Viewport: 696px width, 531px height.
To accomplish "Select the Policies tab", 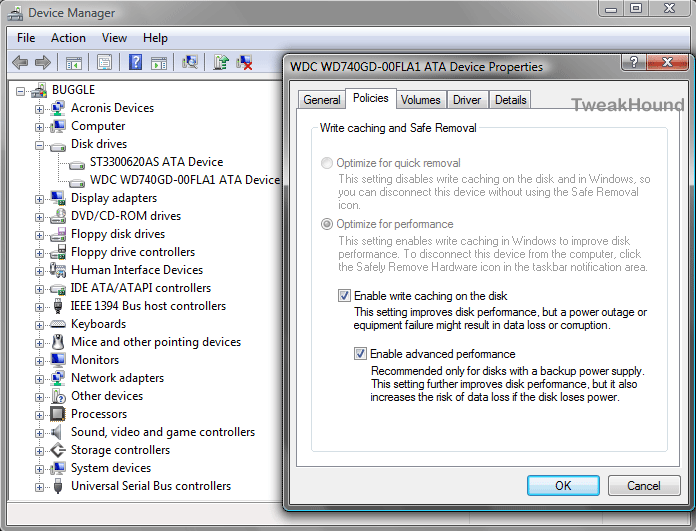I will click(x=371, y=98).
